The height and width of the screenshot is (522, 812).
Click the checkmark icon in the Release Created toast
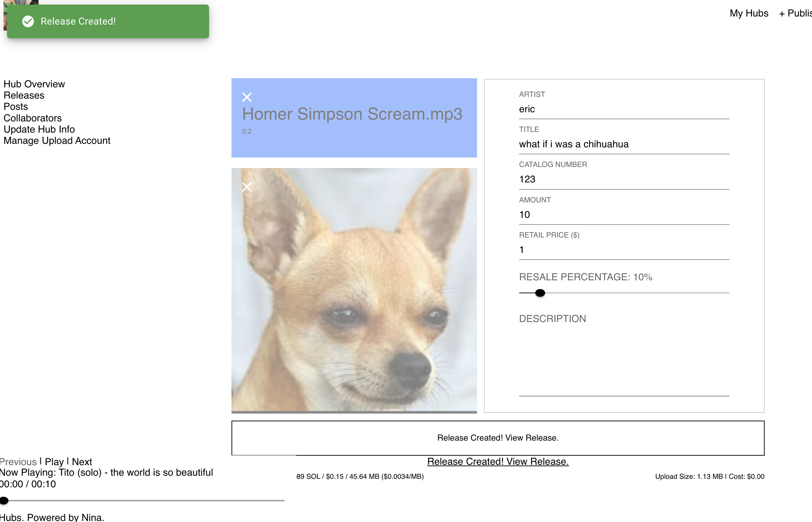click(x=28, y=21)
